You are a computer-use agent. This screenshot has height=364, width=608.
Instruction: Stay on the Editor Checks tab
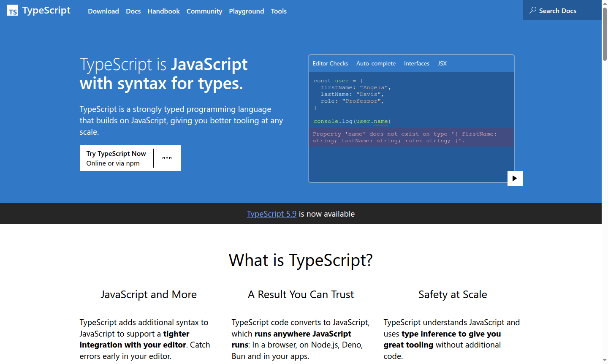pyautogui.click(x=330, y=63)
